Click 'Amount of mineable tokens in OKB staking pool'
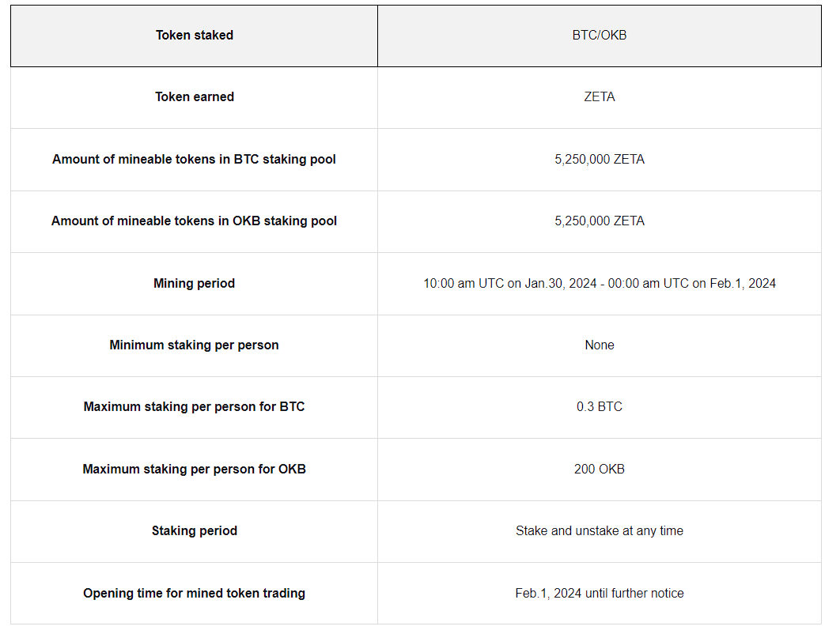 [194, 221]
